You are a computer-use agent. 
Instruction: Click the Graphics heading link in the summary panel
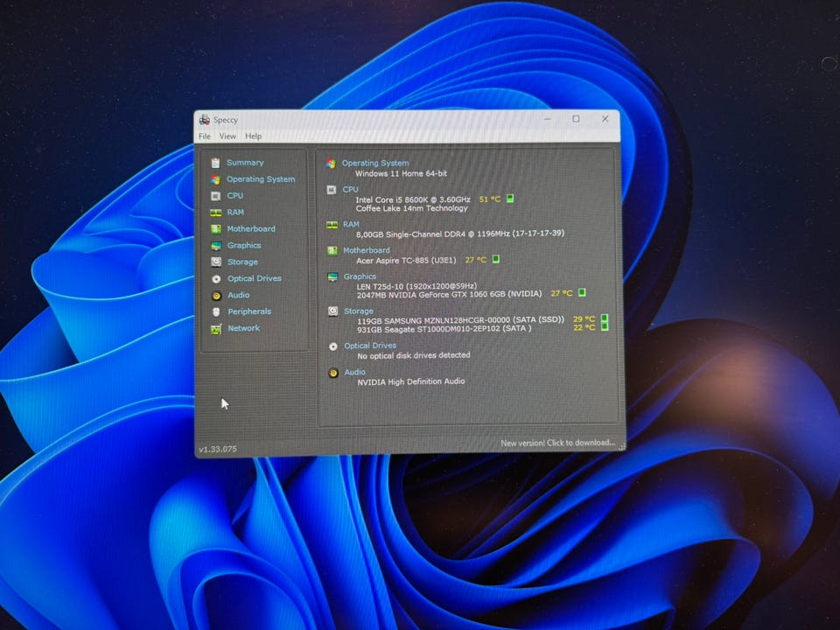[360, 276]
